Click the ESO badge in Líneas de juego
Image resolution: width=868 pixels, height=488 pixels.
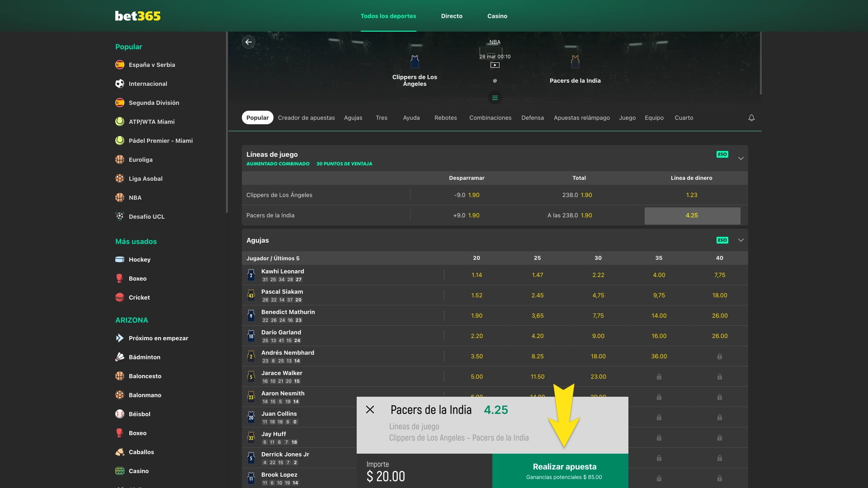tap(722, 155)
